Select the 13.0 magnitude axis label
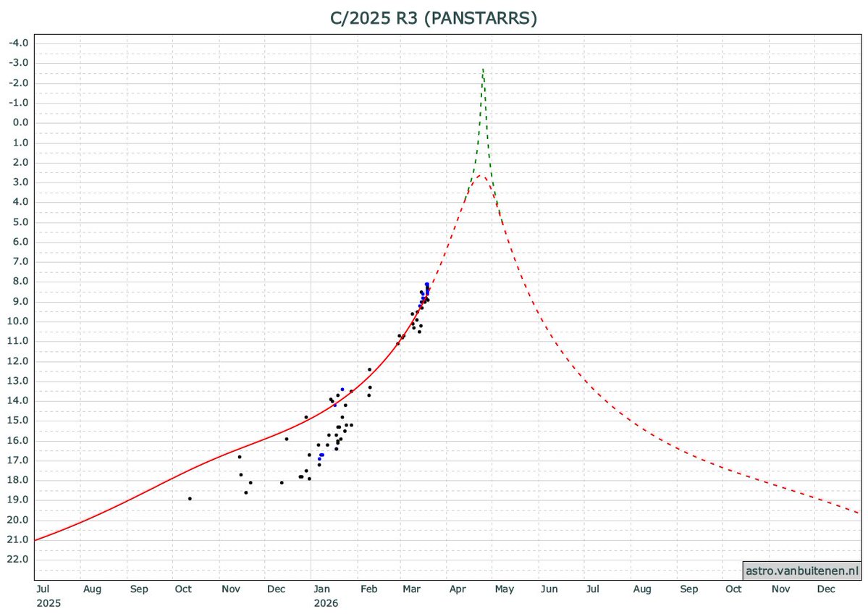The height and width of the screenshot is (614, 868). pyautogui.click(x=18, y=381)
